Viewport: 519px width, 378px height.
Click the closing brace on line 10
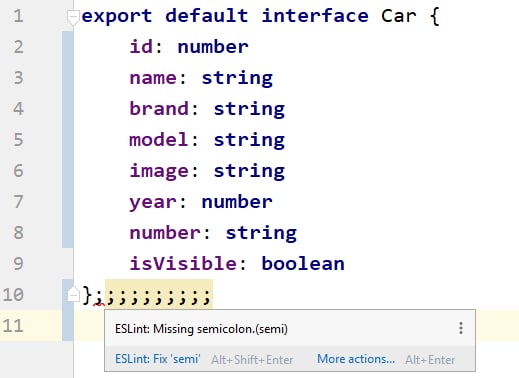tap(87, 295)
